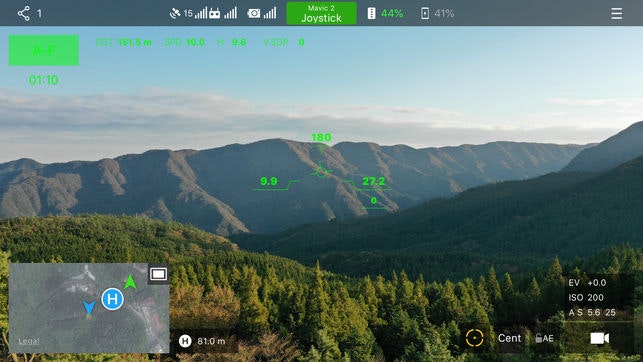643x362 pixels.
Task: Tap the H 9.8 height readout
Action: coord(232,42)
